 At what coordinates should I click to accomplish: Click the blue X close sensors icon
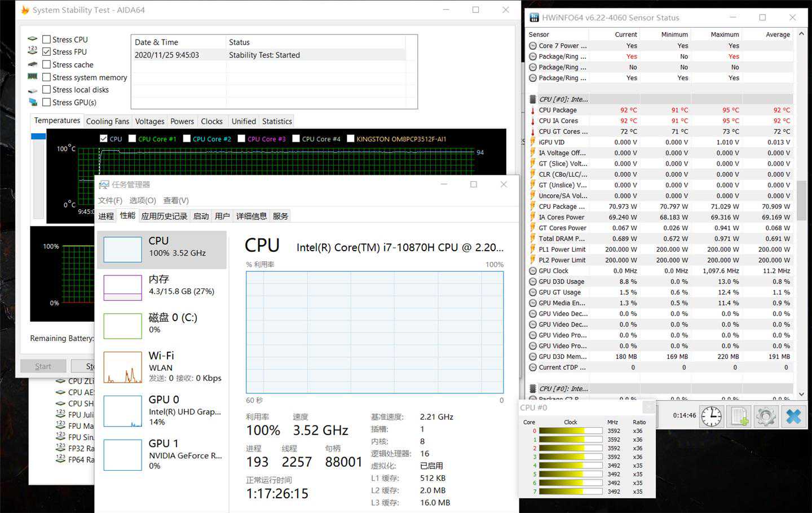pos(793,416)
